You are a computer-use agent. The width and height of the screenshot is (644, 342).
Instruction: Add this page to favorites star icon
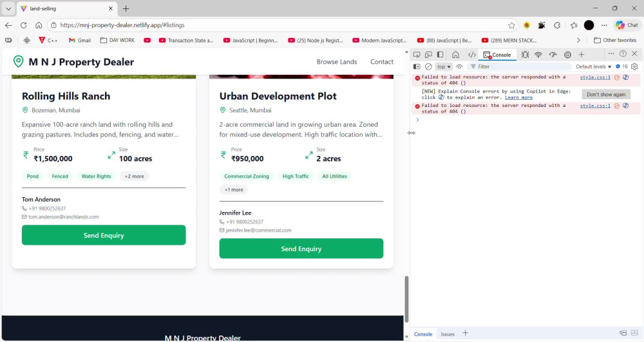click(x=511, y=25)
